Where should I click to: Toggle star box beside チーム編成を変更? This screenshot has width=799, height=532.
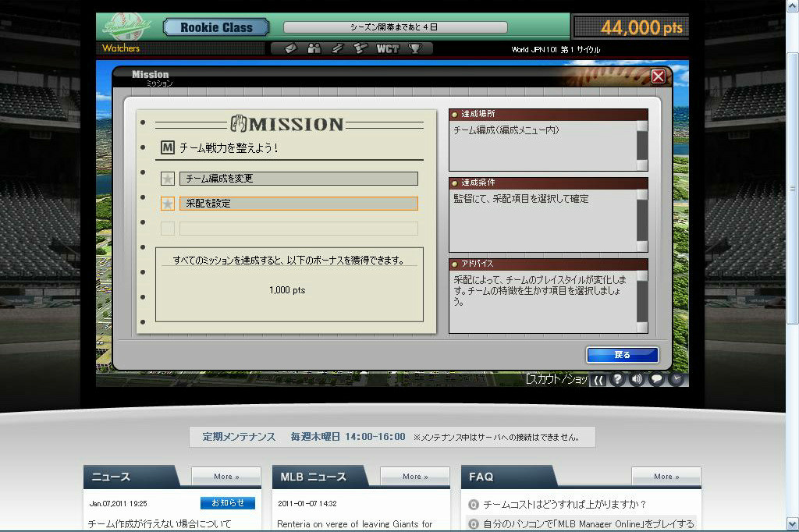click(x=168, y=179)
